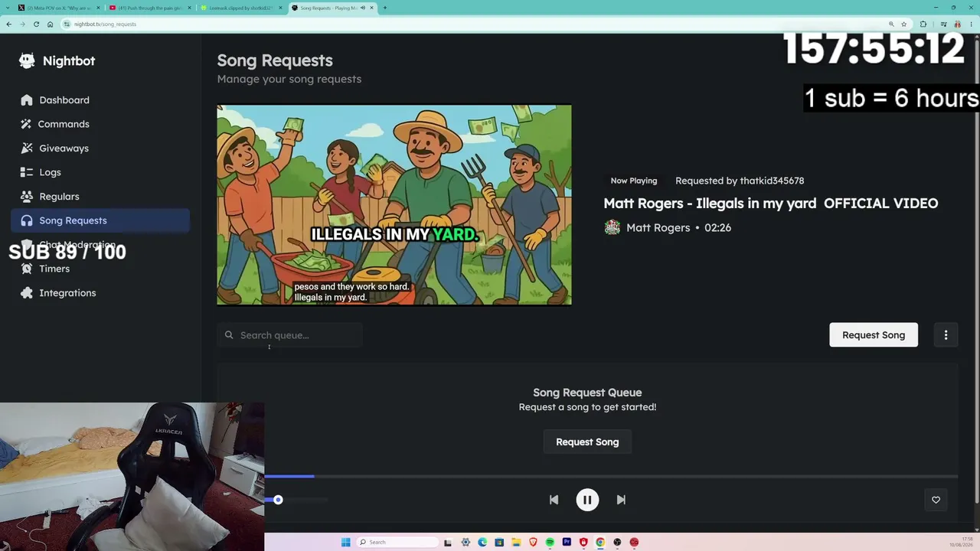Switch to the Leemask clipped tab
This screenshot has height=551, width=980.
coord(240,8)
